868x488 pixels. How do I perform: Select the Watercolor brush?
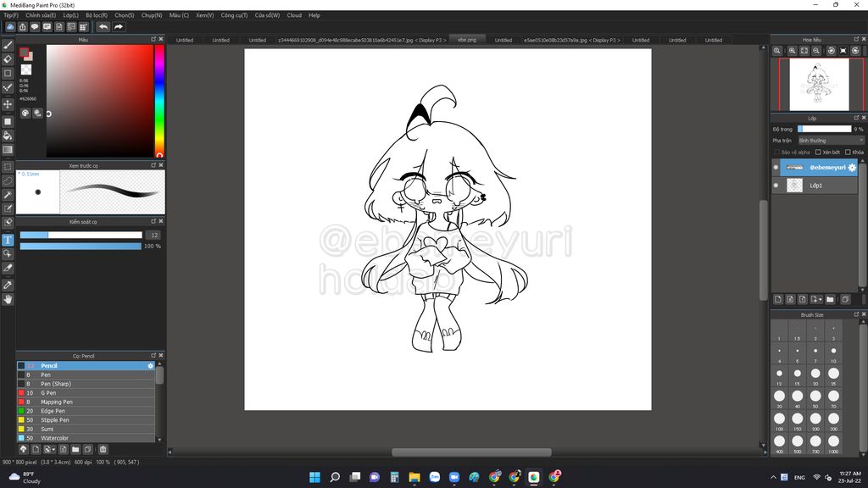pyautogui.click(x=86, y=438)
